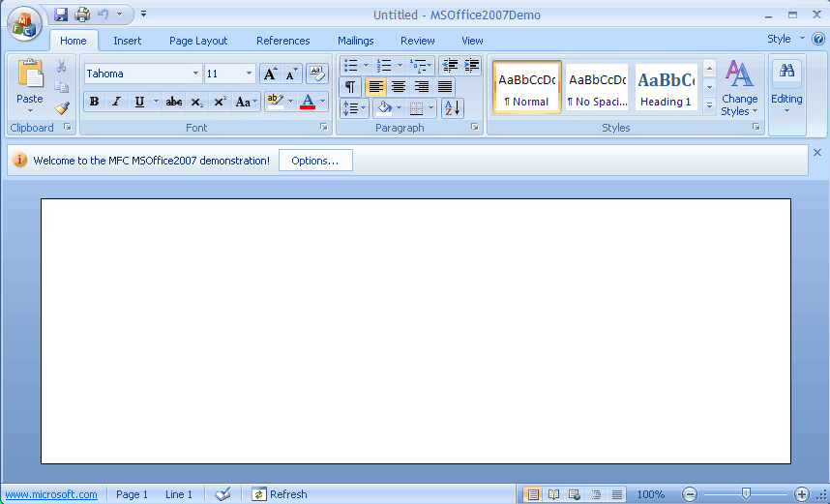
Task: Open Change Styles menu
Action: click(x=739, y=88)
